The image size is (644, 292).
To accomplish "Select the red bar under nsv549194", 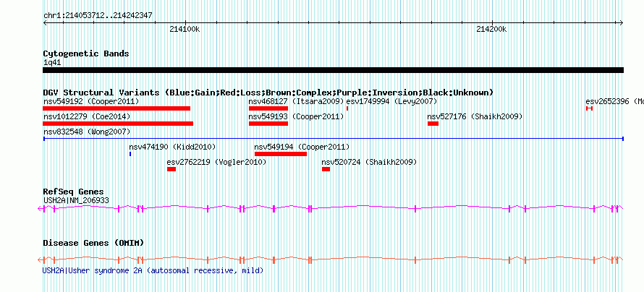I will 281,154.
